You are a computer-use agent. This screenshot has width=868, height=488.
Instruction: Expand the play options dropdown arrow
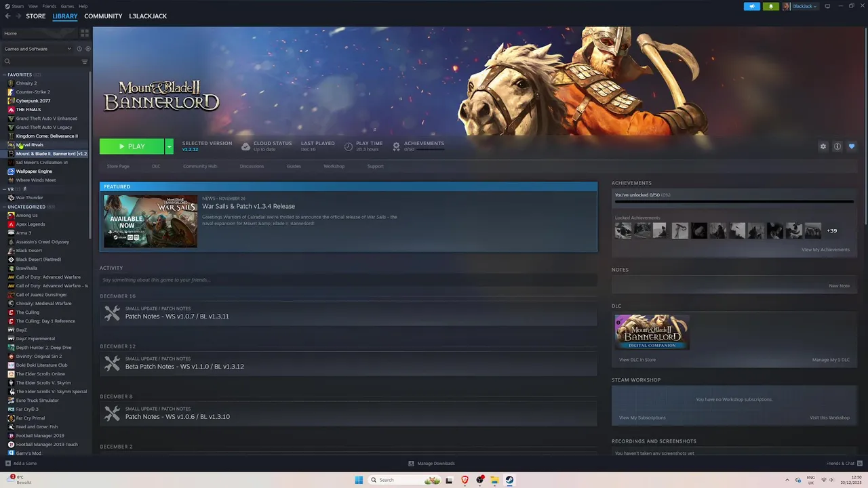point(169,146)
